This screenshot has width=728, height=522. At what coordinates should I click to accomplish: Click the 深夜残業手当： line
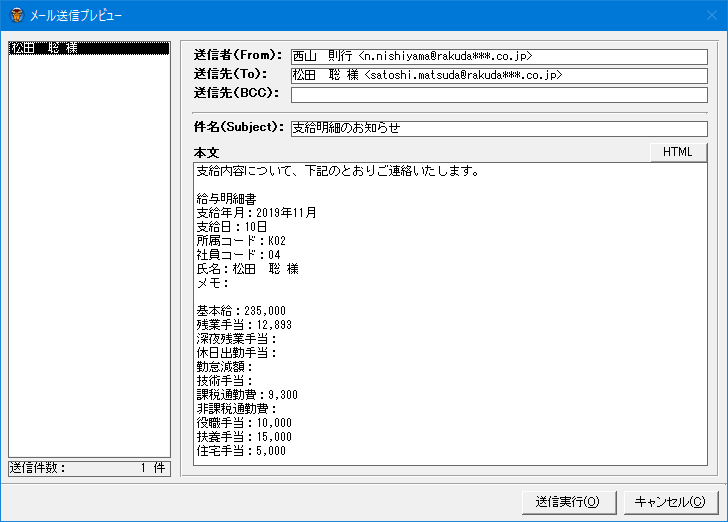pos(236,339)
